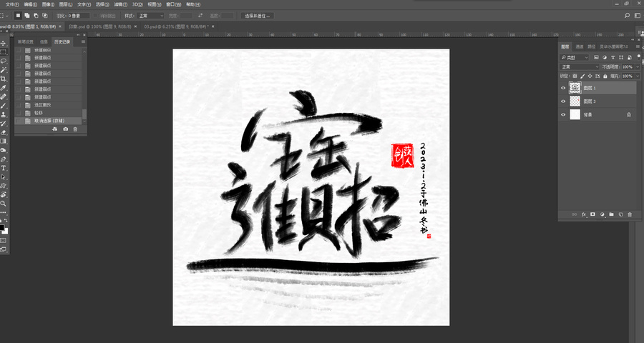Create new layer icon

click(x=620, y=214)
